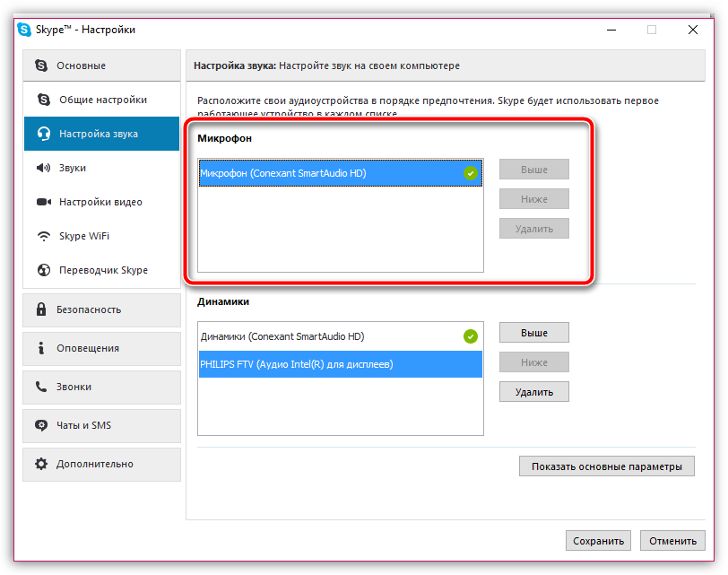Image resolution: width=728 pixels, height=575 pixels.
Task: Click the globe icon beside Переводчик Skype
Action: [x=44, y=270]
